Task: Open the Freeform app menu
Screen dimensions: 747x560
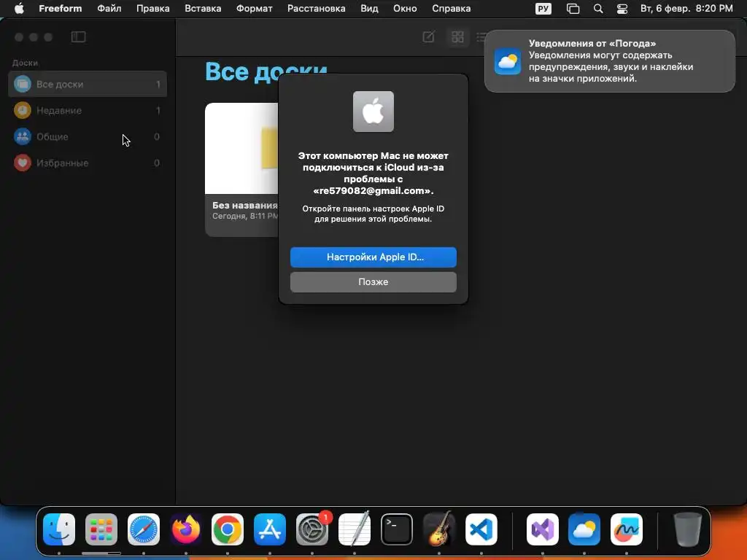Action: pos(60,9)
